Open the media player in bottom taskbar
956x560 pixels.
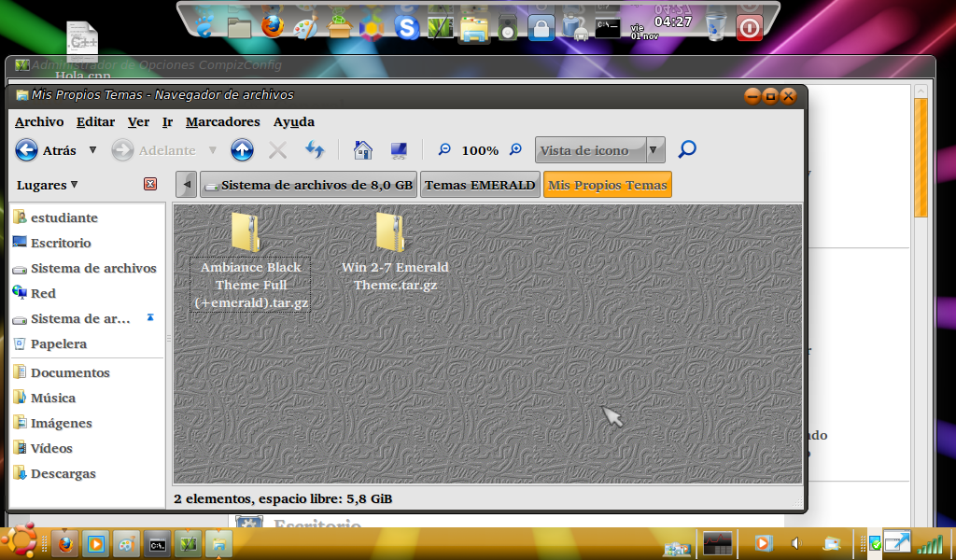pyautogui.click(x=96, y=543)
